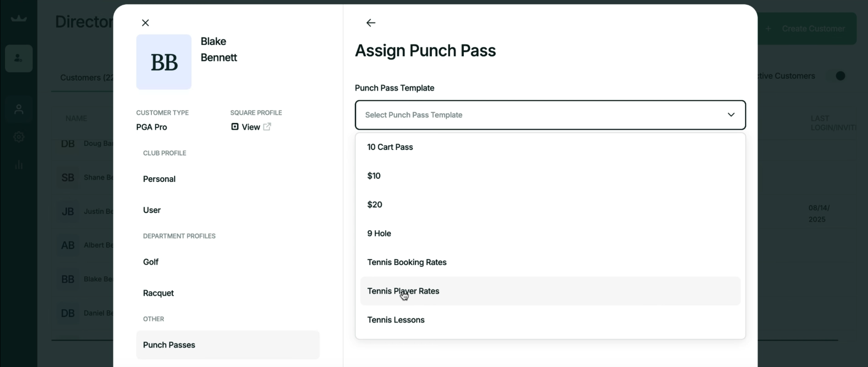Click the Square logo icon beside View

tap(235, 127)
